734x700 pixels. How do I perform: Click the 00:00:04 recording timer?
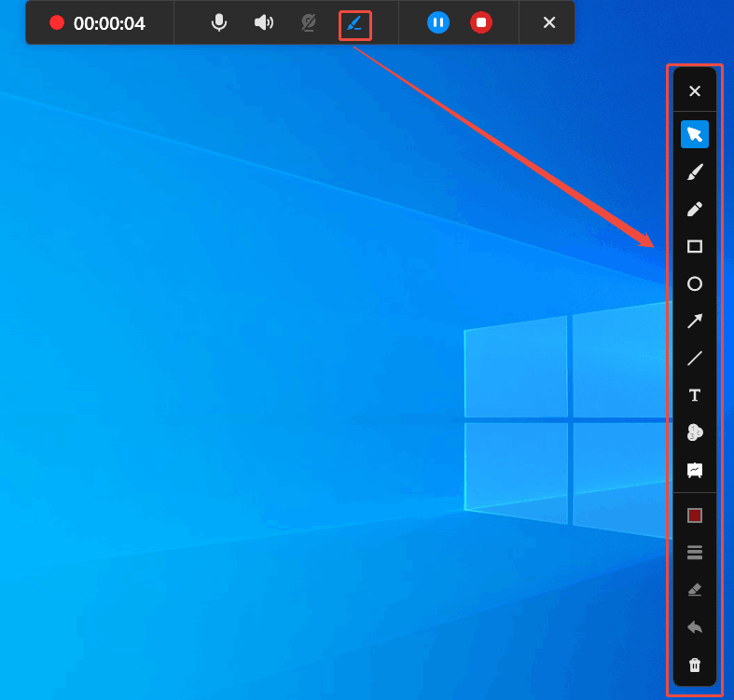tap(109, 23)
